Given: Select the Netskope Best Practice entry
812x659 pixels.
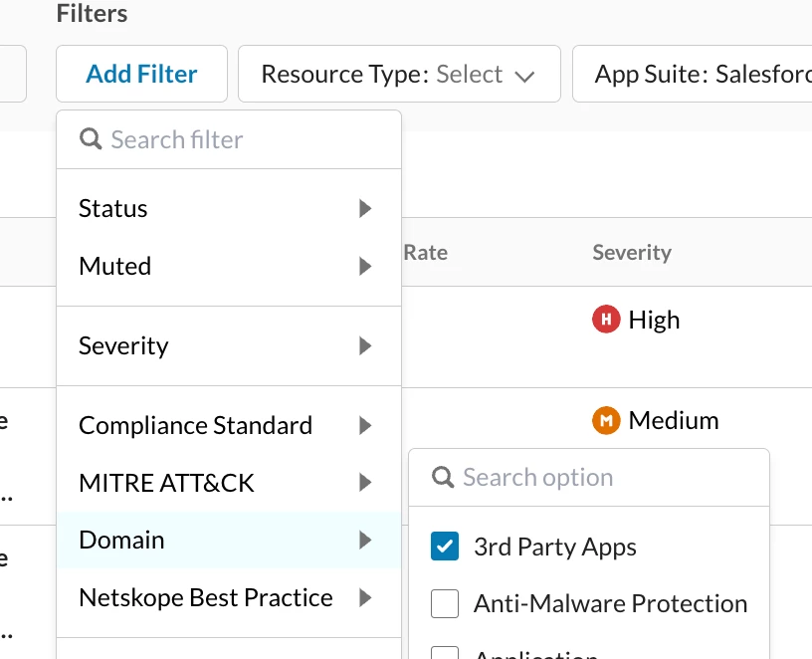Looking at the screenshot, I should point(205,597).
